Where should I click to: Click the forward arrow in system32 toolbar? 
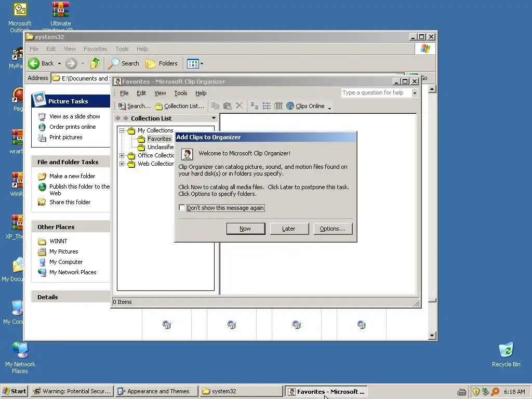(x=71, y=63)
